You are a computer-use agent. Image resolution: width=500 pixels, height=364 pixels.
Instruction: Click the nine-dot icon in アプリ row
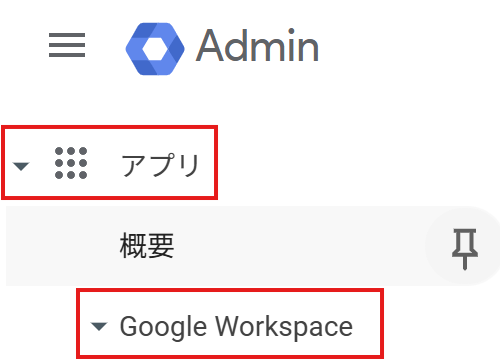tap(71, 163)
